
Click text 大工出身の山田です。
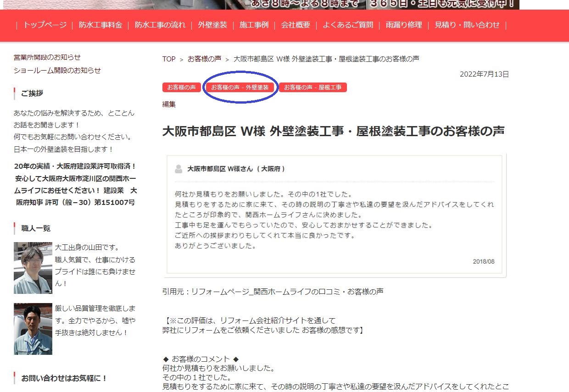pyautogui.click(x=87, y=248)
